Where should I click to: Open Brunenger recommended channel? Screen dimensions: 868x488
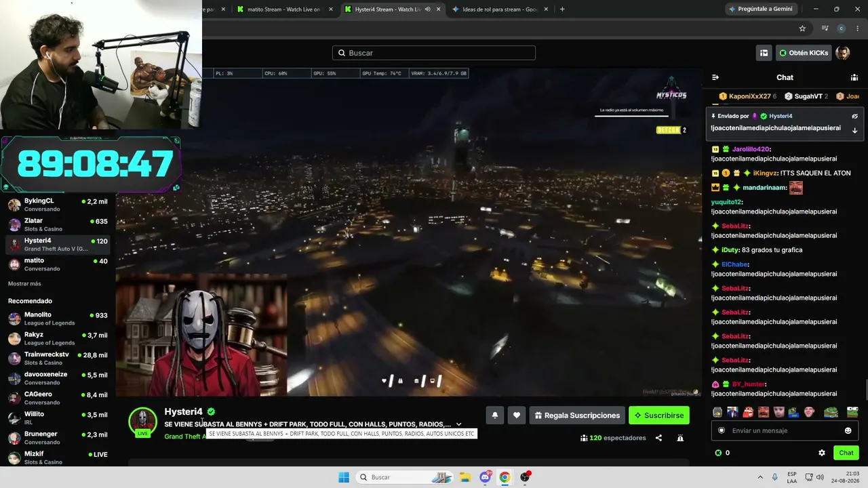pyautogui.click(x=58, y=438)
